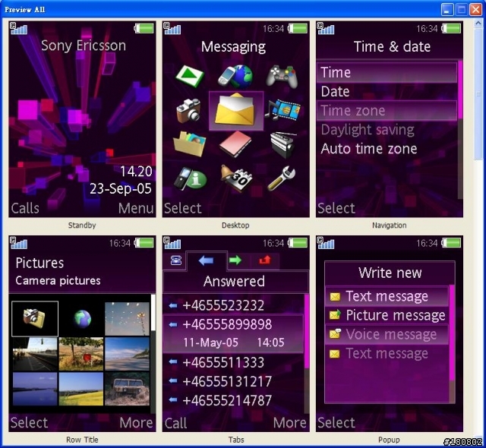
Task: Click the Calls softkey in Standby preview
Action: tap(25, 208)
